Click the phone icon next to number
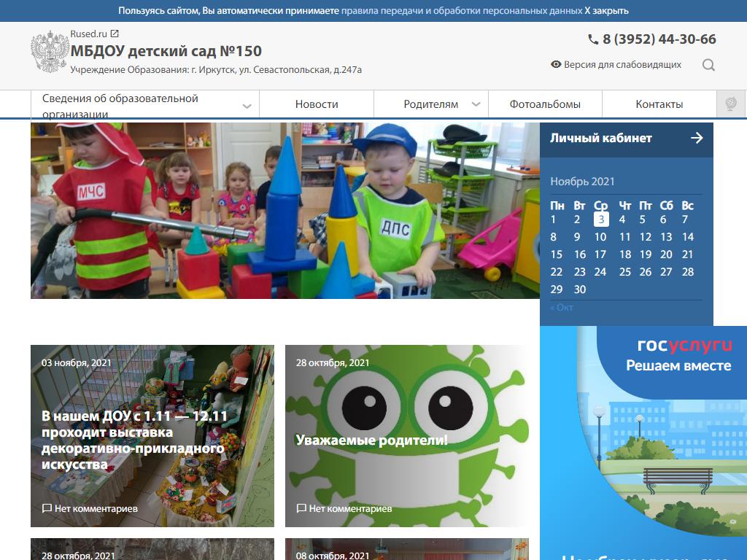The image size is (747, 560). click(593, 39)
